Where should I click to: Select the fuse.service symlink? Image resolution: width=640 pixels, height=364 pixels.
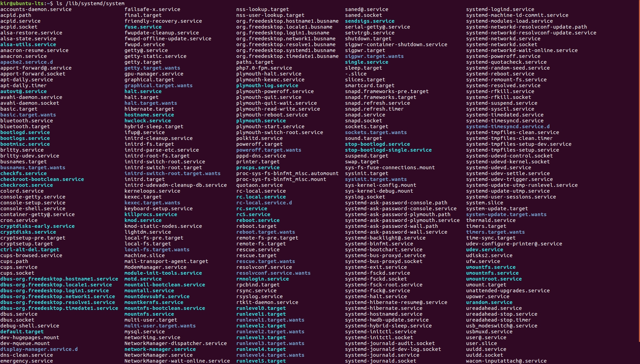143,27
